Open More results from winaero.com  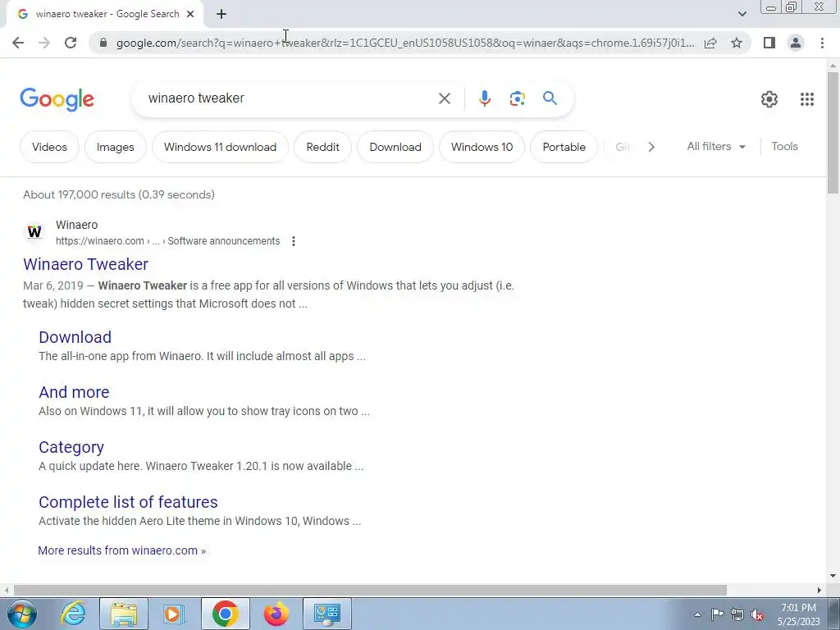pos(121,550)
